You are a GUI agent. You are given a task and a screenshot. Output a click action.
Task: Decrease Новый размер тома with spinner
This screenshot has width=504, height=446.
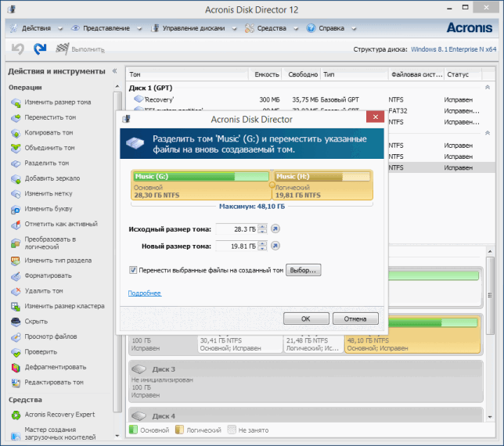tap(262, 248)
